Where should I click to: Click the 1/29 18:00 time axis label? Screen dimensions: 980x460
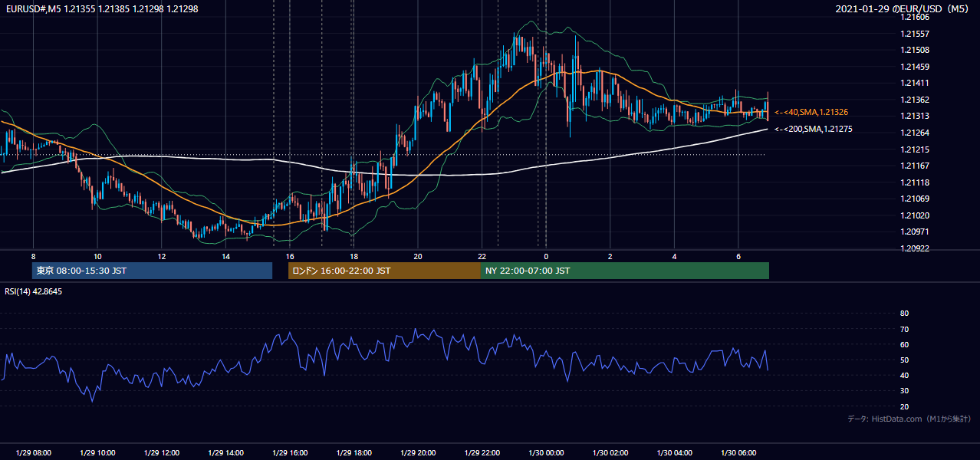point(354,453)
